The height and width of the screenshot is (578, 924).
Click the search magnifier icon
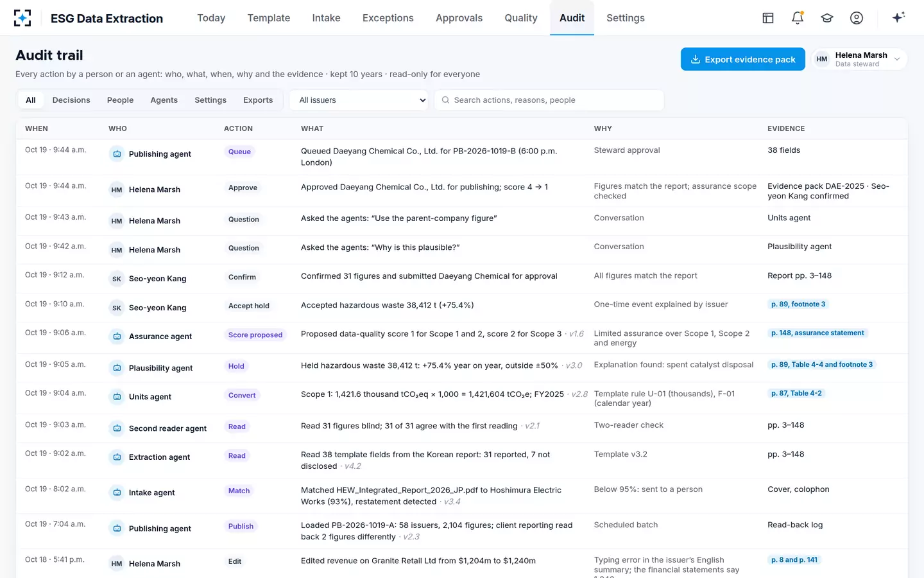tap(445, 100)
